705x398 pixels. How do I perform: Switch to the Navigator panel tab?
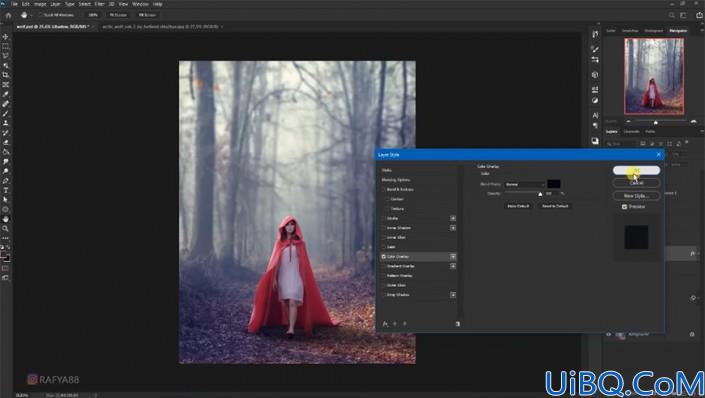click(x=678, y=31)
